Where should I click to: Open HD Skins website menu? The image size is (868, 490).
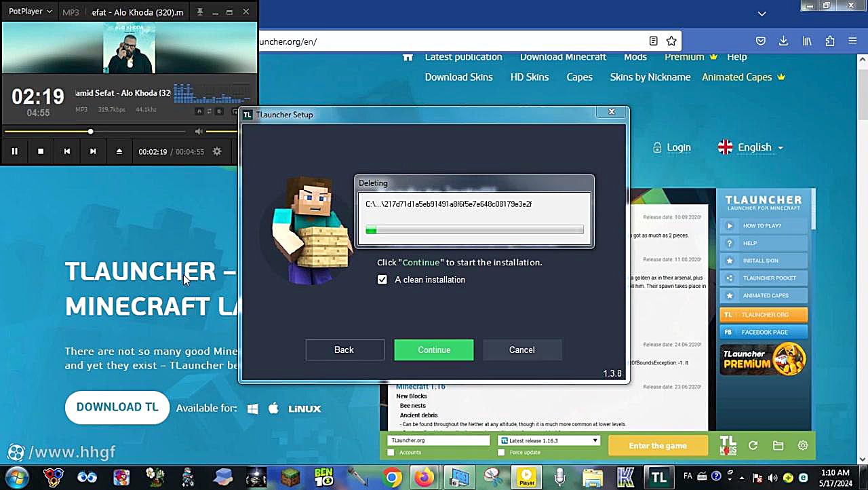point(530,77)
